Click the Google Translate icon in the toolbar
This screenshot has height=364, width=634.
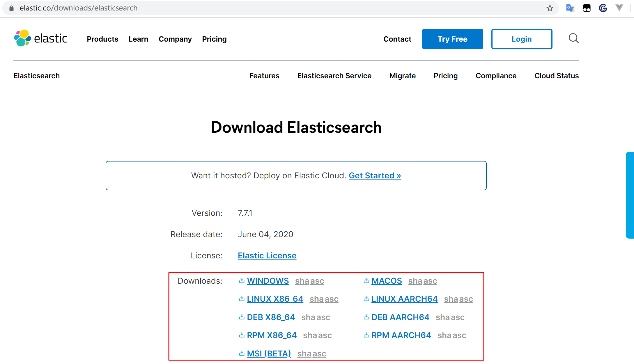570,8
